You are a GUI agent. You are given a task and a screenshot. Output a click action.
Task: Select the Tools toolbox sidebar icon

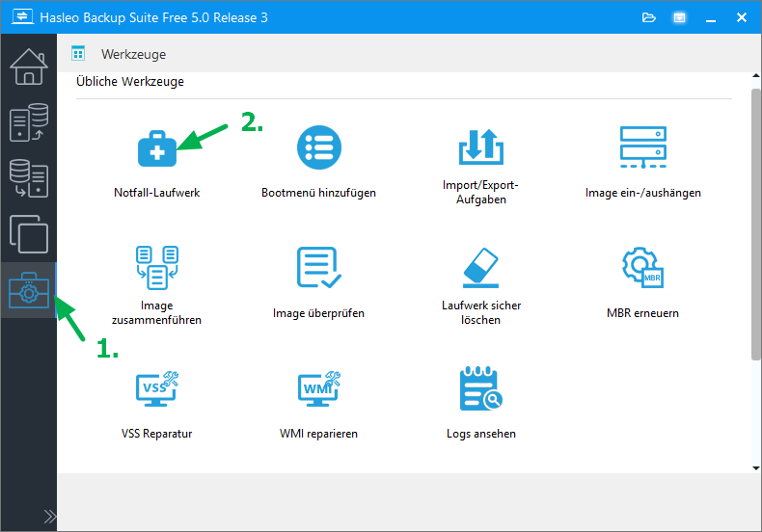click(x=29, y=290)
